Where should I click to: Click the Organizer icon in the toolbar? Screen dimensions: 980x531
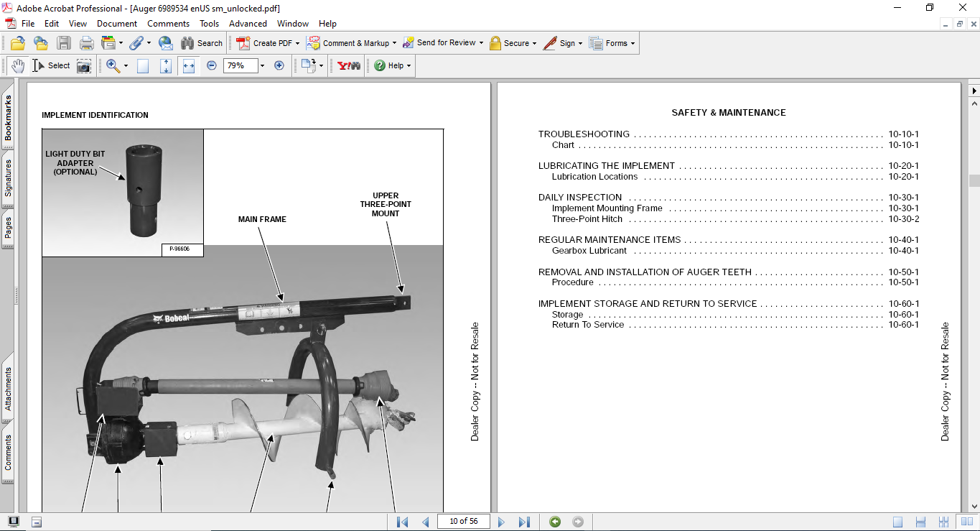coord(108,43)
